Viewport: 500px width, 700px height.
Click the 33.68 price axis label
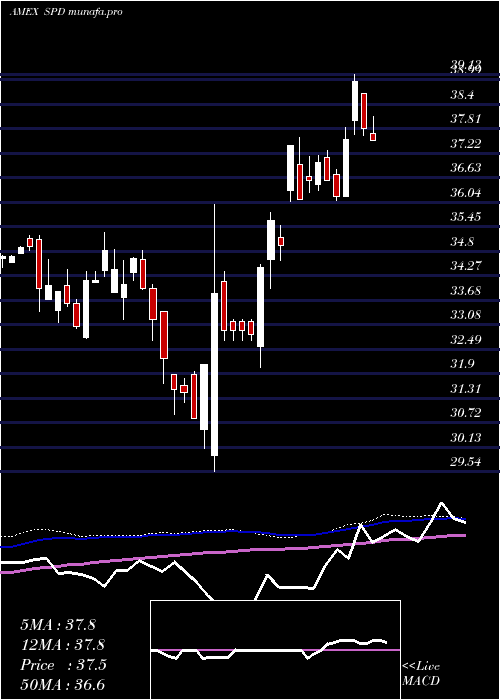[465, 291]
